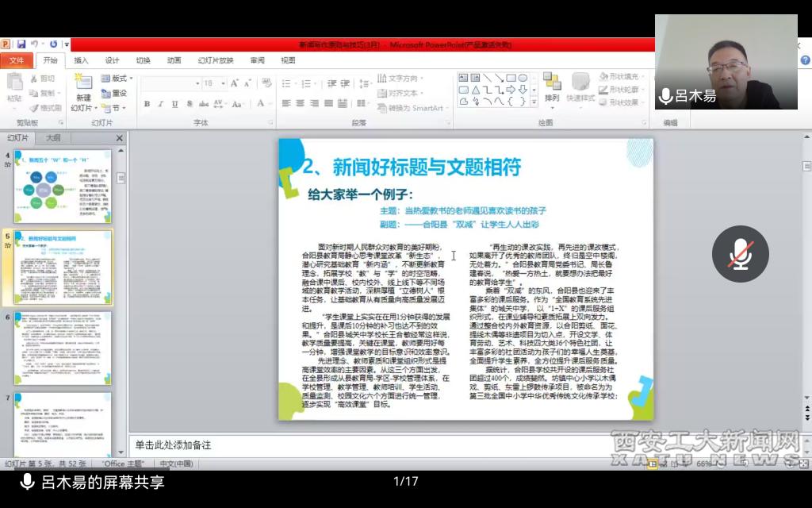Screen dimensions: 812x508
Task: Select the rectangle shape in shapes gallery
Action: [511, 78]
